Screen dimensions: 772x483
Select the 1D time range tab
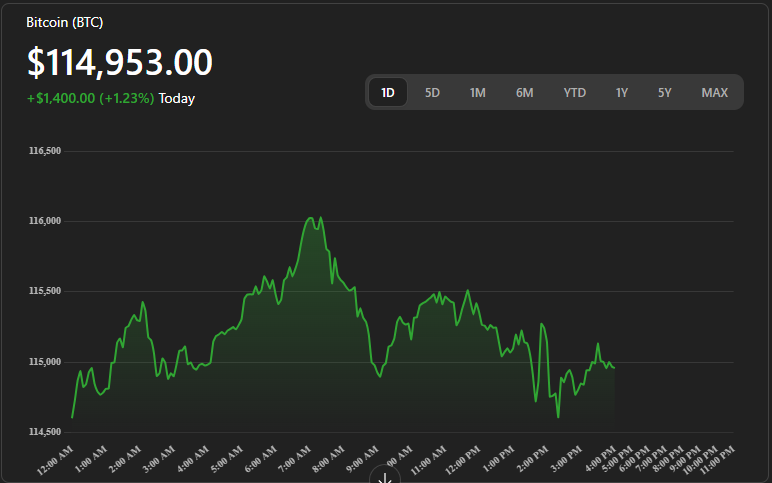click(x=388, y=93)
